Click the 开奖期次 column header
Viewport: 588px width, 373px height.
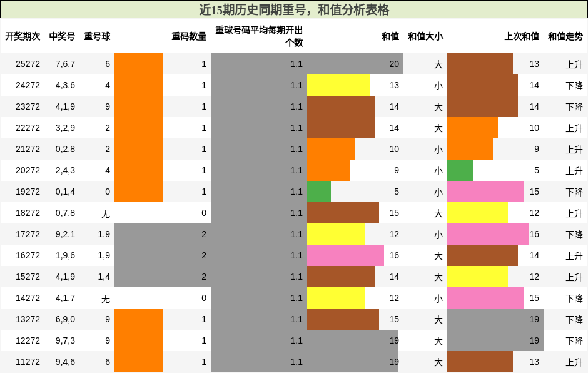(23, 36)
